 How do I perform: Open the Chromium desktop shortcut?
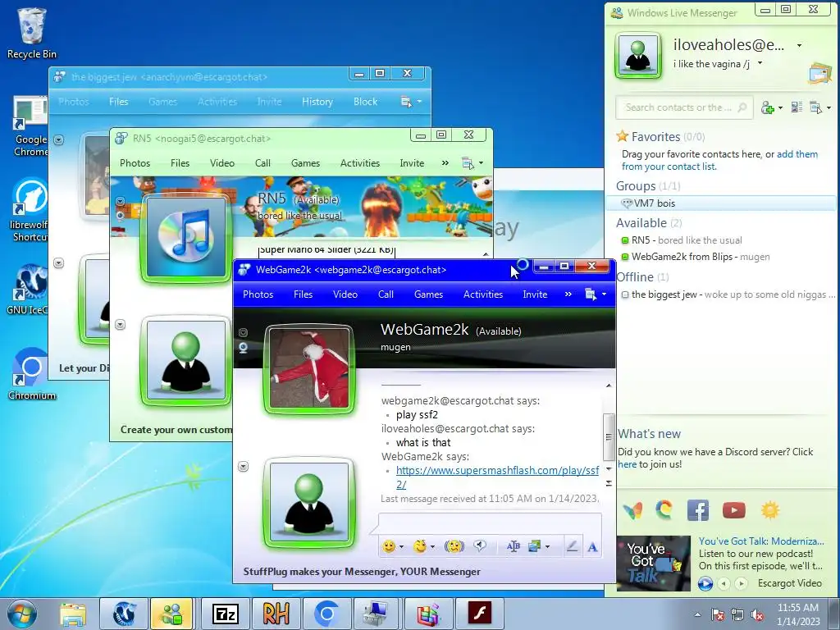tap(32, 373)
